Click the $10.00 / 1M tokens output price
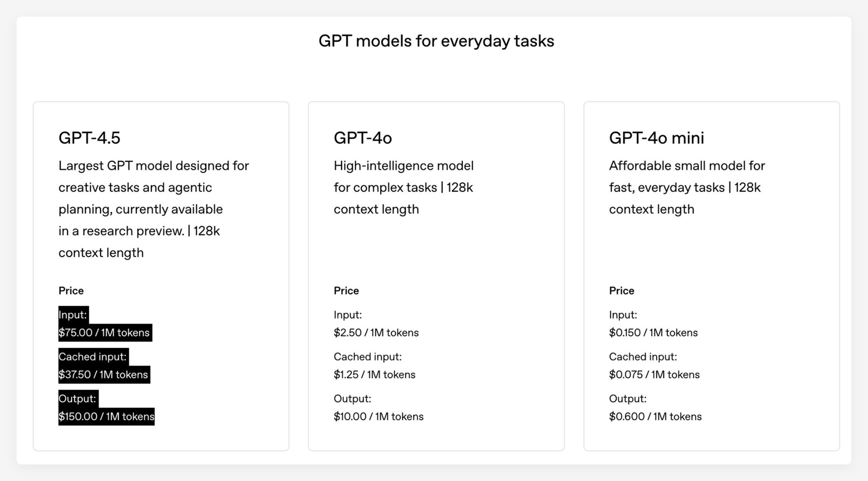The width and height of the screenshot is (868, 481). pyautogui.click(x=379, y=416)
